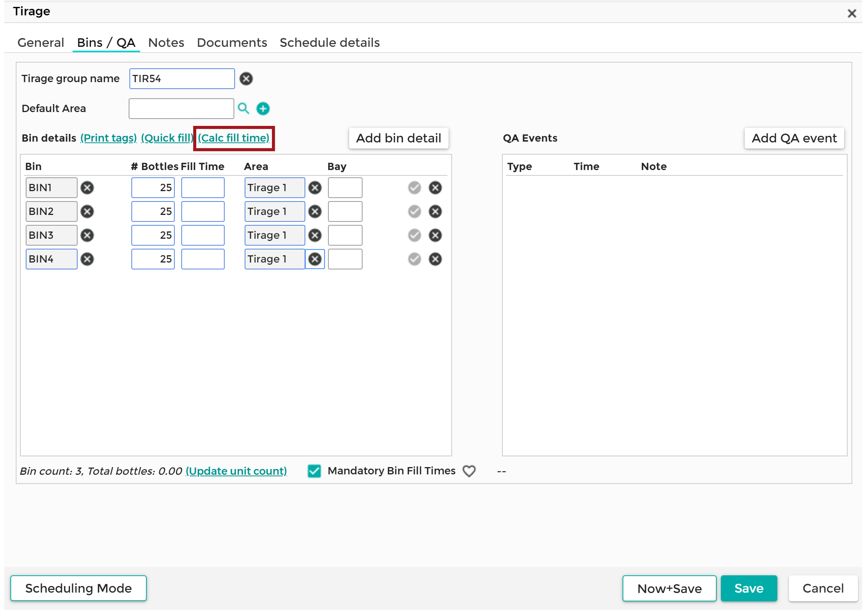Switch to Scheduling Mode
Viewport: 868px width, 616px height.
pos(78,588)
